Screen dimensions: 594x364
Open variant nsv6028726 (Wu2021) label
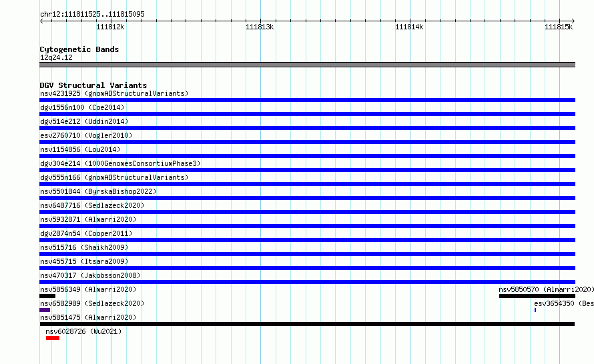pyautogui.click(x=83, y=331)
